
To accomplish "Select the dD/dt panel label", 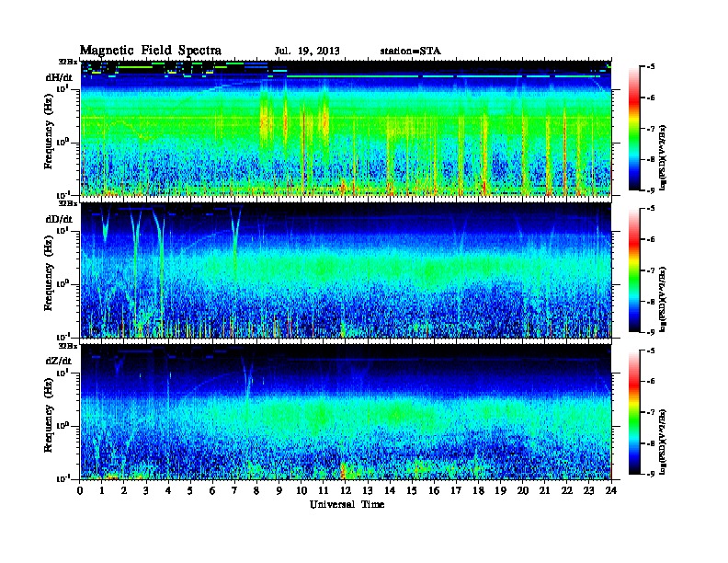I will click(x=59, y=219).
